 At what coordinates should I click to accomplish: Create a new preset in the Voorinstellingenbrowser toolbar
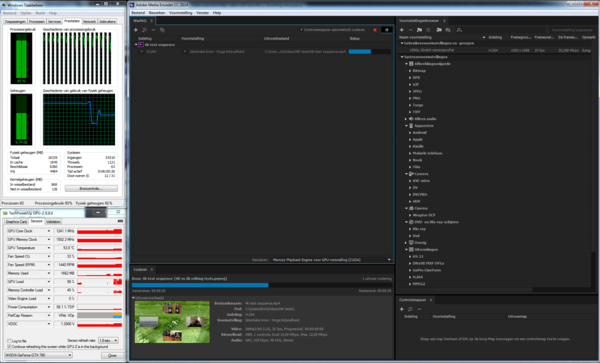pyautogui.click(x=402, y=30)
